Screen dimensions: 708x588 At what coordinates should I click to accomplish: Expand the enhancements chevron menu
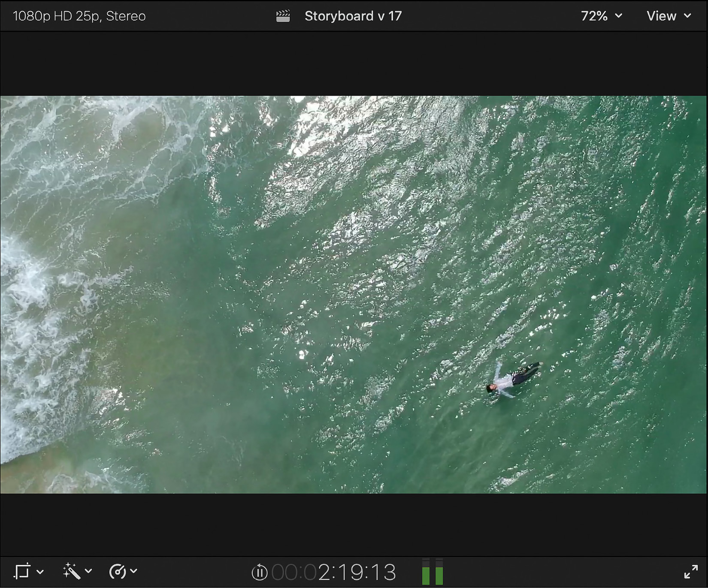[x=88, y=571]
